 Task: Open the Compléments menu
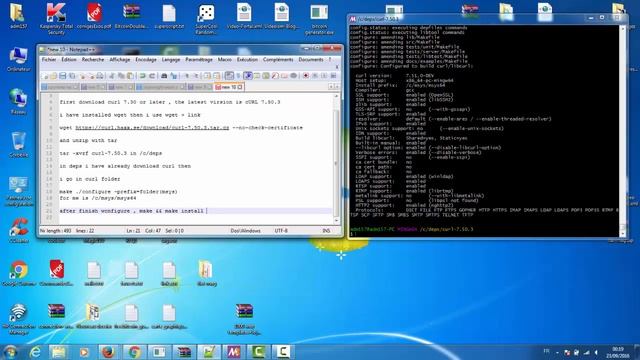click(278, 60)
